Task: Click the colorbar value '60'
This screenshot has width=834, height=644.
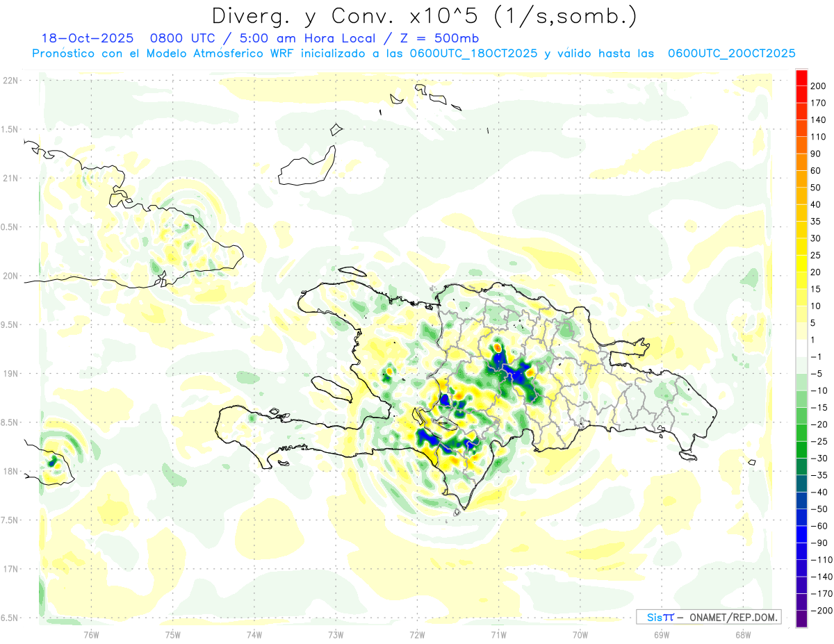Action: pyautogui.click(x=816, y=171)
